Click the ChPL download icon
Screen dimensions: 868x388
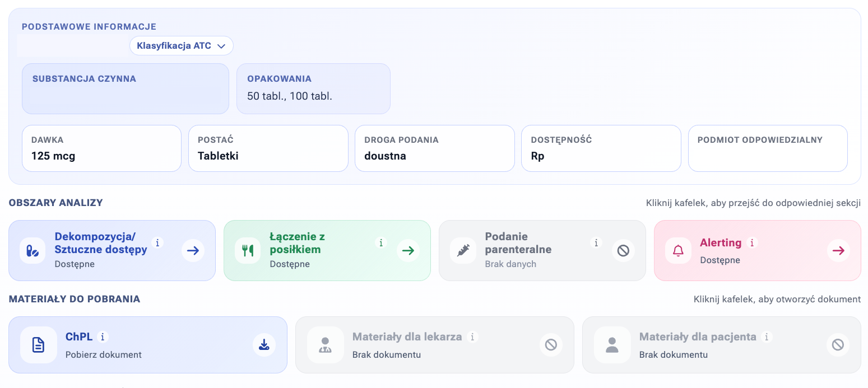[x=264, y=345]
